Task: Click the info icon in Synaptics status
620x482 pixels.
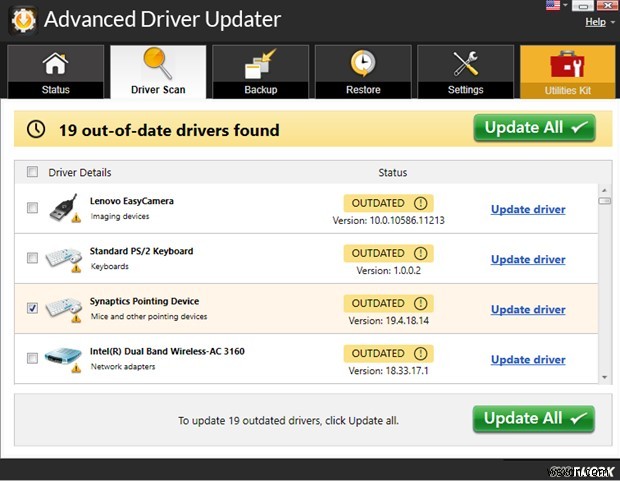Action: [420, 303]
